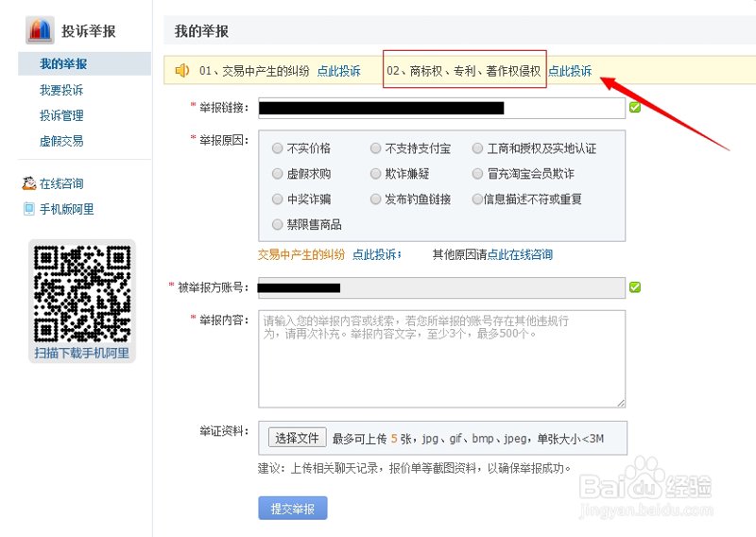
Task: Click the 举报内容 text area
Action: (x=441, y=359)
